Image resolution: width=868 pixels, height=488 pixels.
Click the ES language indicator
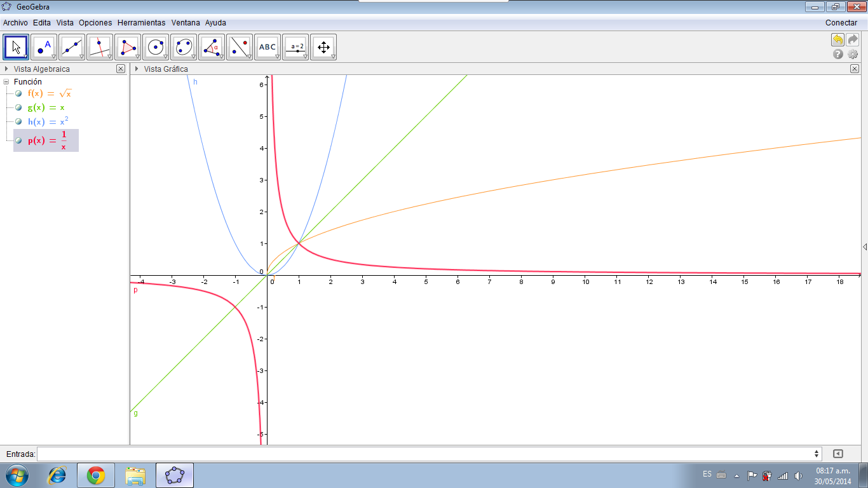707,474
